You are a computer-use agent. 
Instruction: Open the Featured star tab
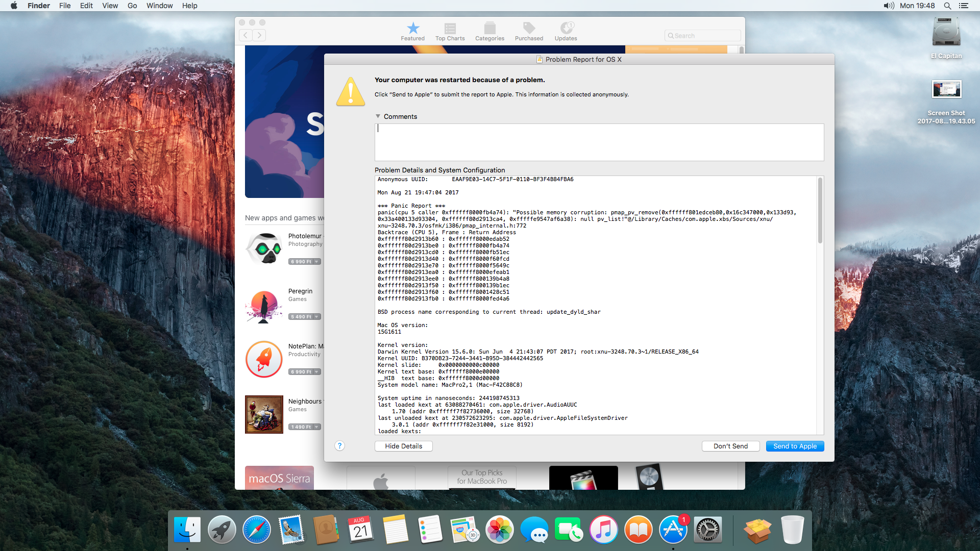click(412, 31)
